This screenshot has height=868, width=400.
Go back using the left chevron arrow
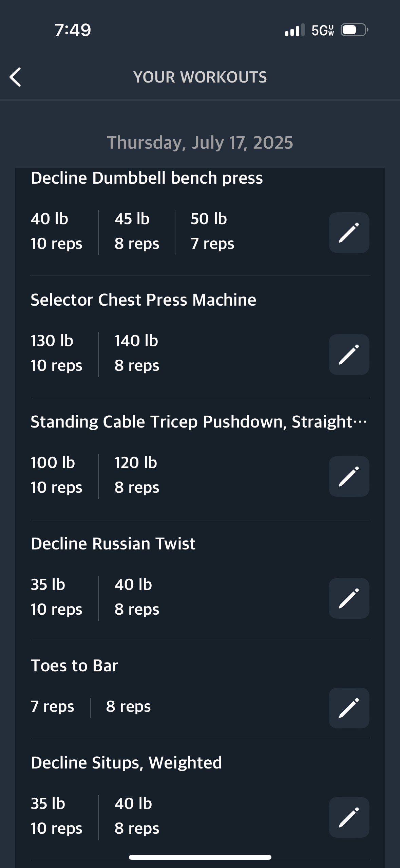pos(15,77)
